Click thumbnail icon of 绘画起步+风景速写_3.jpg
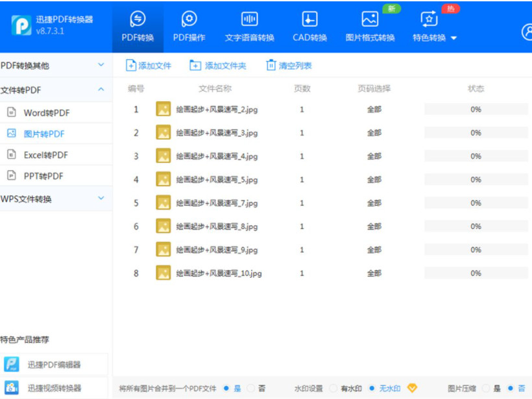 (x=163, y=132)
